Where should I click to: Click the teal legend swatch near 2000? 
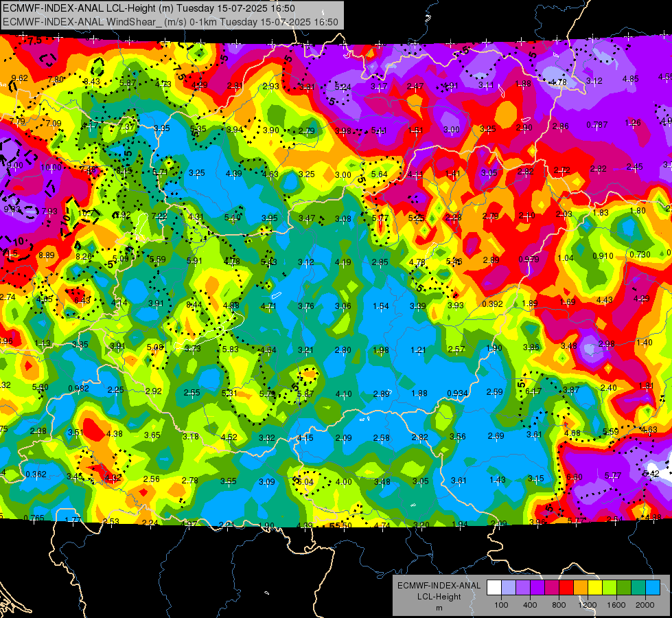(638, 587)
